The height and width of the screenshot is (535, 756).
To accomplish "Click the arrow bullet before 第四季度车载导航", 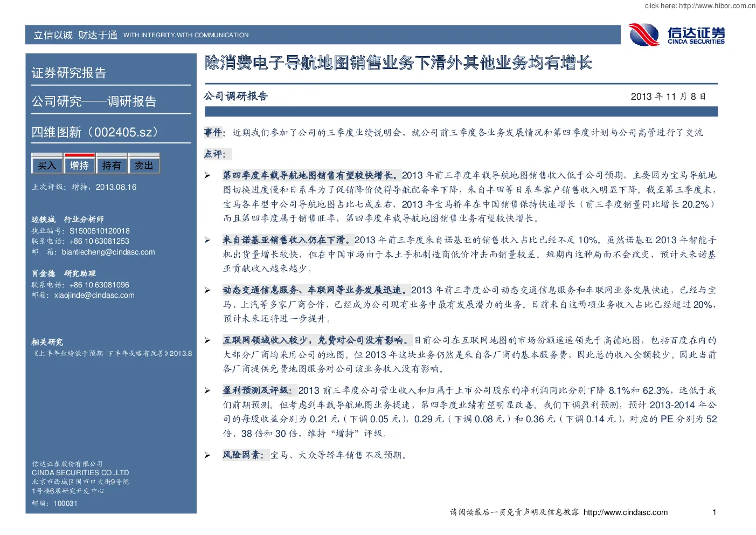I will (x=207, y=176).
